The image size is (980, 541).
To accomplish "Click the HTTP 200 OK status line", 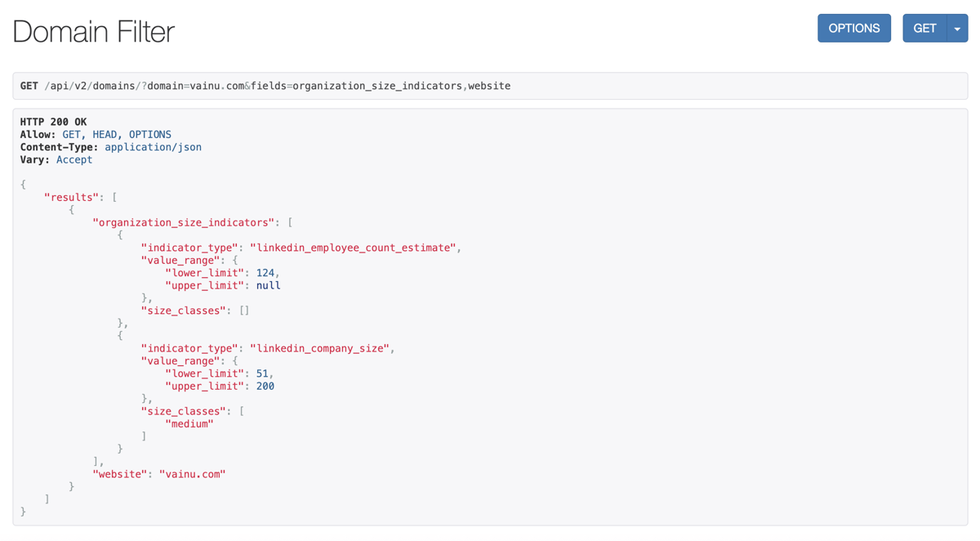I will click(x=53, y=122).
